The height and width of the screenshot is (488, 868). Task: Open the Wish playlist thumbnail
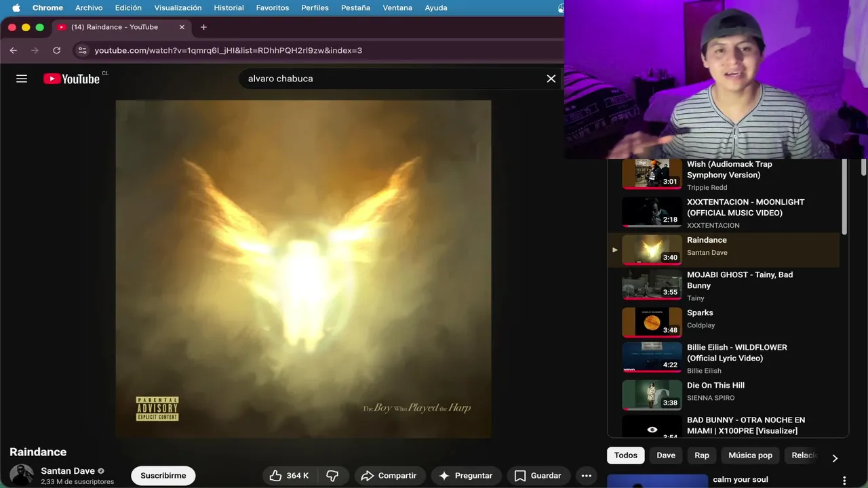click(x=652, y=174)
